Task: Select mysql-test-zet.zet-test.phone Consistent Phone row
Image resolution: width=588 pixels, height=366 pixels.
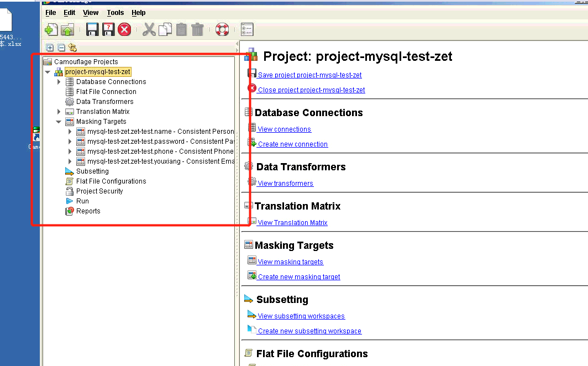Action: [160, 151]
